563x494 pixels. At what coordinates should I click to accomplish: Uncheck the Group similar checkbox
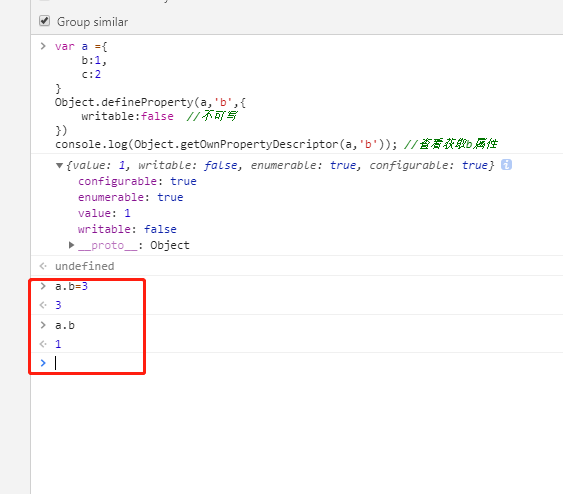point(45,21)
